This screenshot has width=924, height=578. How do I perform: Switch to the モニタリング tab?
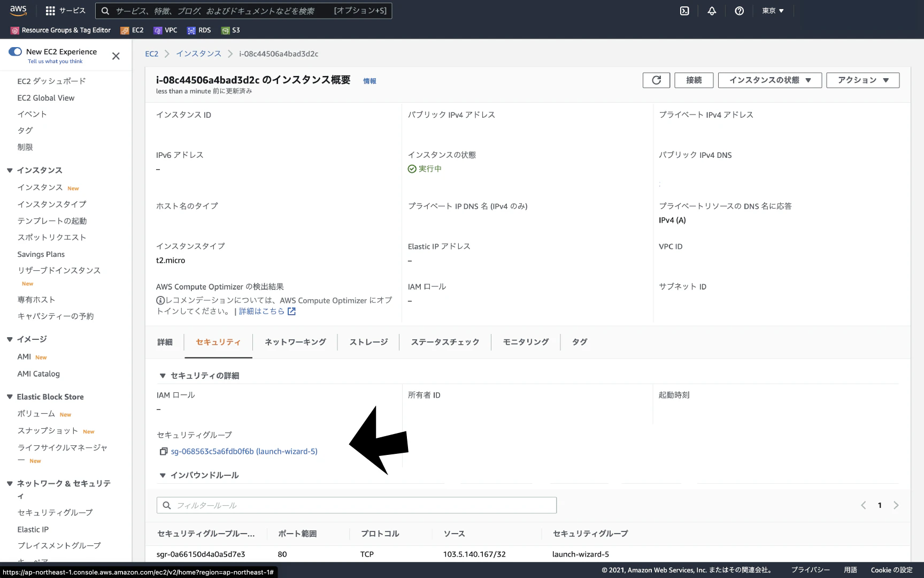(x=526, y=342)
